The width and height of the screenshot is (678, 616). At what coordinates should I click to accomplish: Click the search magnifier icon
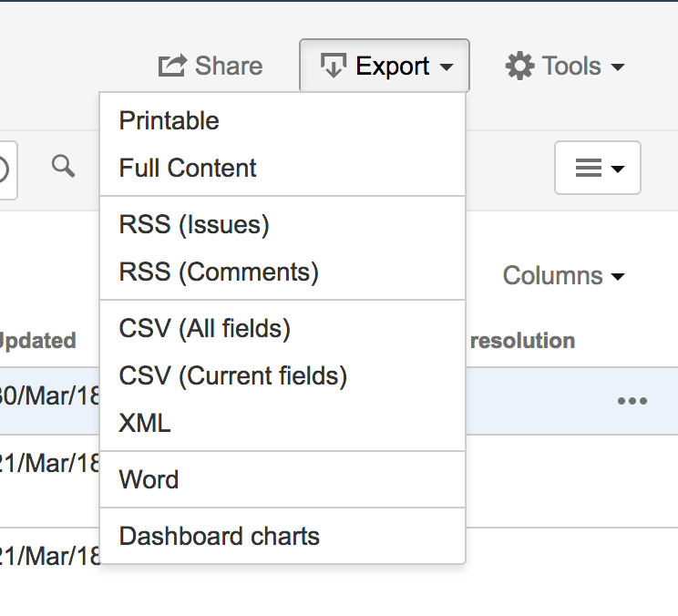63,166
